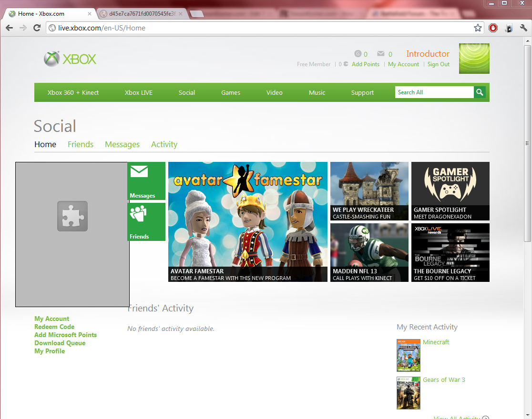Click the Gears of War 3 box art
Image resolution: width=532 pixels, height=419 pixels.
(409, 393)
